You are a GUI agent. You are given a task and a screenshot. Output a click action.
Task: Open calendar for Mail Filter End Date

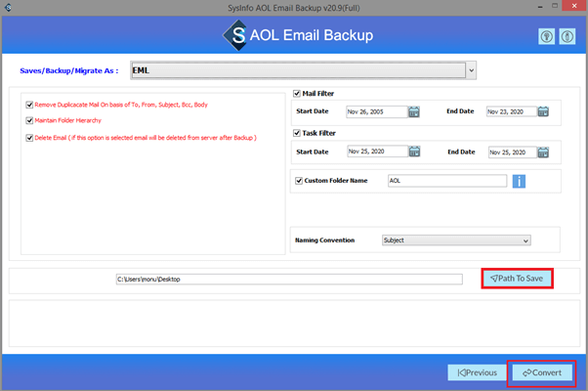[543, 111]
